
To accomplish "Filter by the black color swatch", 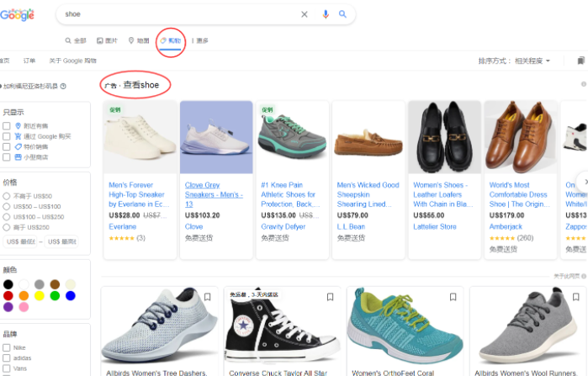I will coord(8,284).
